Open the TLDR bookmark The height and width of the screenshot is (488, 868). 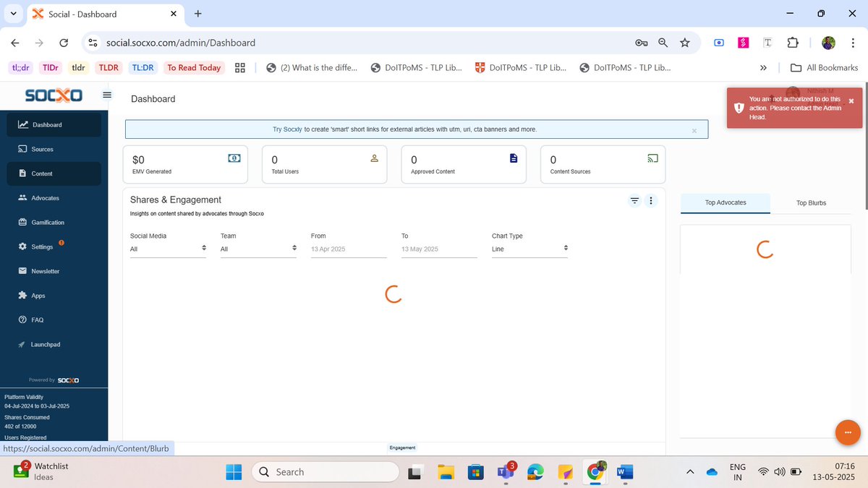pyautogui.click(x=109, y=67)
